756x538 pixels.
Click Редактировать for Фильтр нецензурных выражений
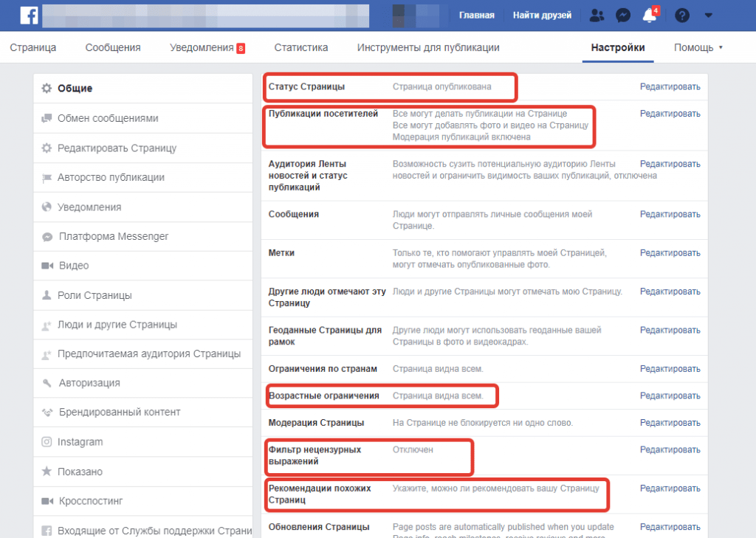pos(670,449)
